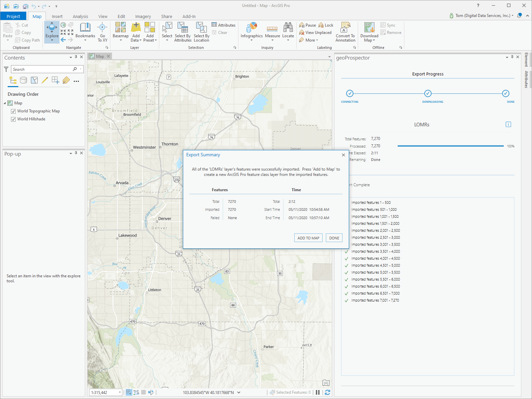Image resolution: width=532 pixels, height=399 pixels.
Task: Click the CONNECTING progress step marker
Action: point(350,93)
